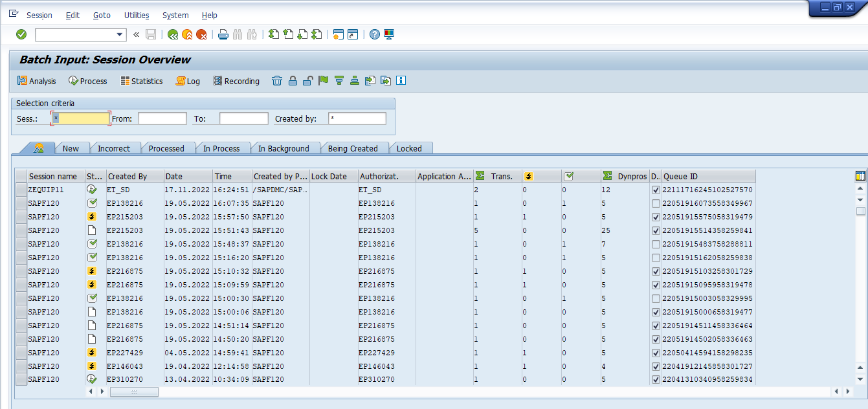
Task: Open the Session menu
Action: 39,15
